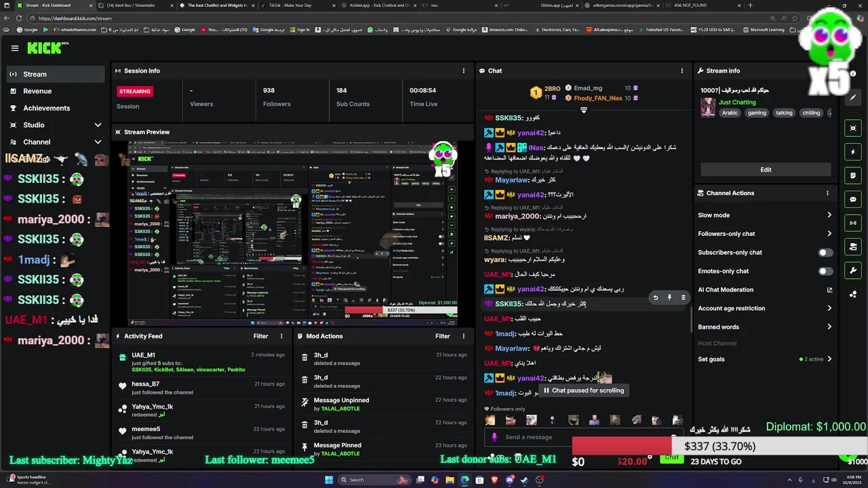Click Message Pinned mod action entry
Image resolution: width=868 pixels, height=488 pixels.
[x=384, y=449]
